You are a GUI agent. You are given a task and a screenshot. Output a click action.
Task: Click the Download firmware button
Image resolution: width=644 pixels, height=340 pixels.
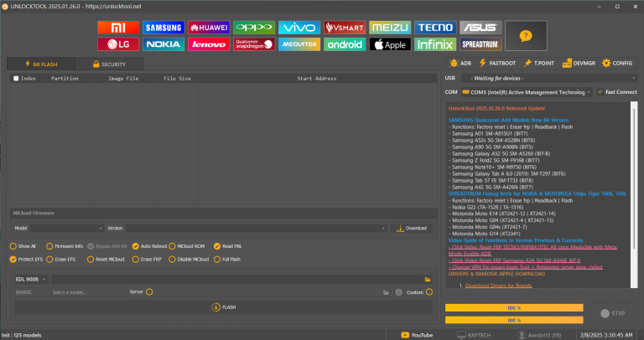tap(412, 229)
